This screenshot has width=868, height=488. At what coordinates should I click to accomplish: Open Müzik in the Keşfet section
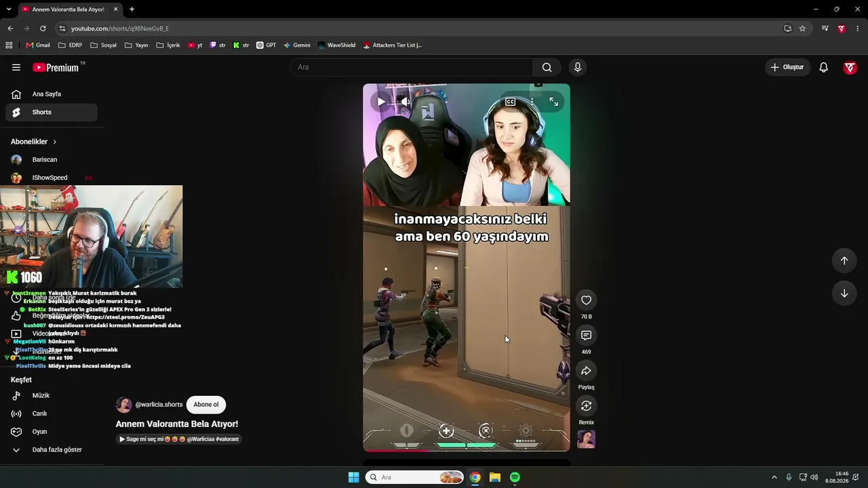[x=52, y=396]
